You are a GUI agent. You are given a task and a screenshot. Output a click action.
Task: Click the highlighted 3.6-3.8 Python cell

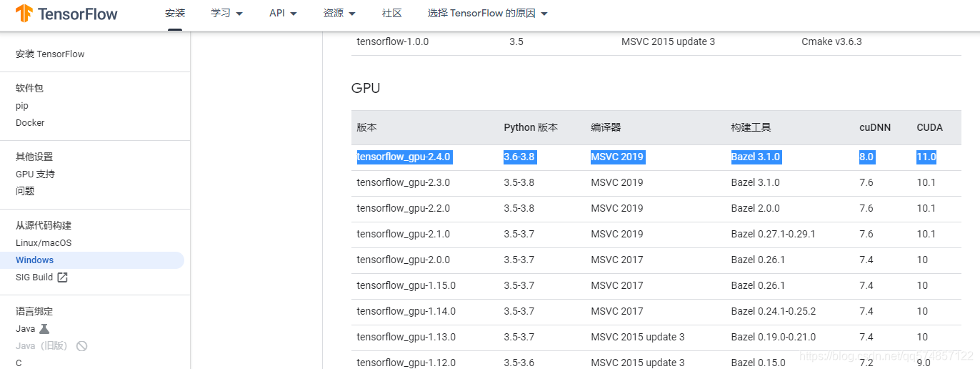tap(519, 157)
